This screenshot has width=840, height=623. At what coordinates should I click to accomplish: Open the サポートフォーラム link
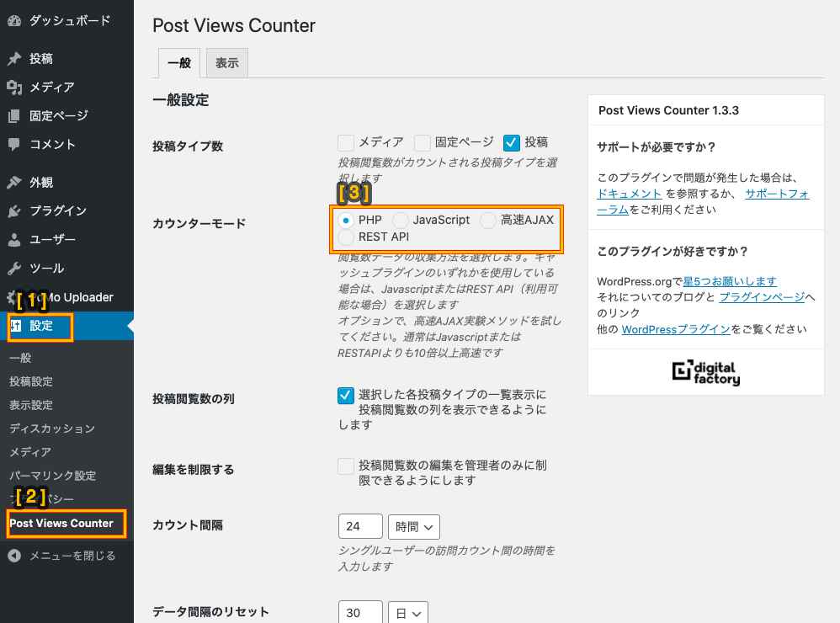click(777, 194)
